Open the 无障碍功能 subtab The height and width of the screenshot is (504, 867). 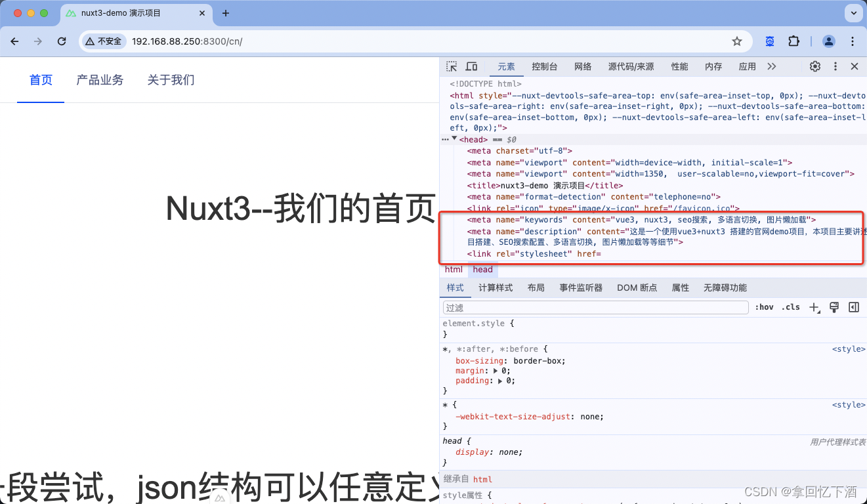pyautogui.click(x=725, y=288)
